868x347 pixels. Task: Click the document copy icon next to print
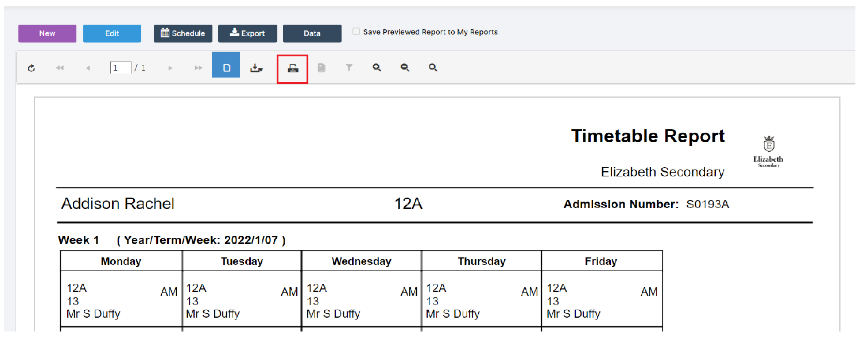tap(321, 67)
